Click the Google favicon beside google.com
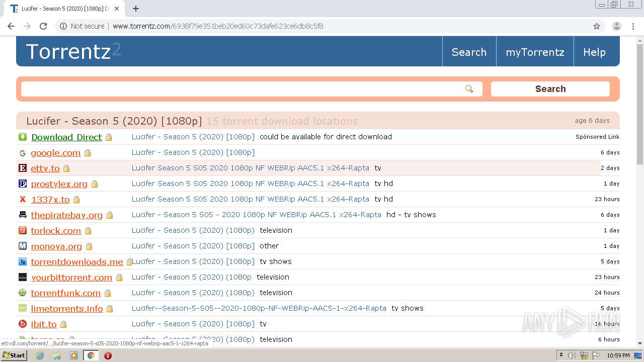The width and height of the screenshot is (644, 362). [x=23, y=153]
